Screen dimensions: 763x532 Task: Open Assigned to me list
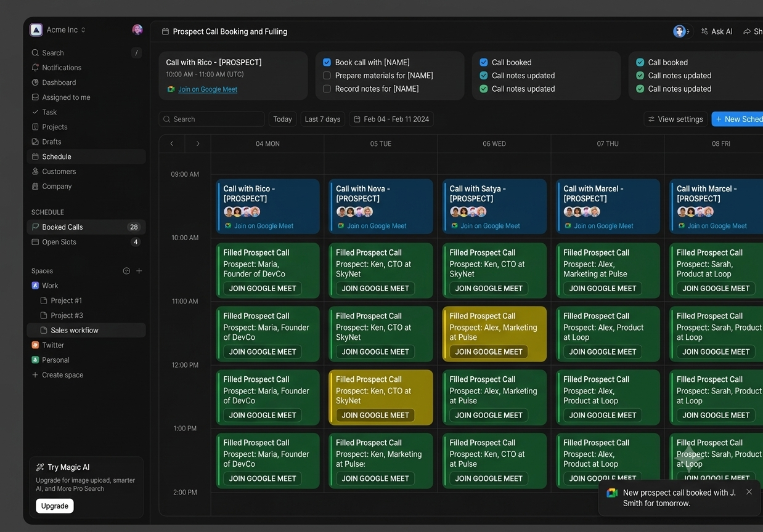pyautogui.click(x=86, y=97)
